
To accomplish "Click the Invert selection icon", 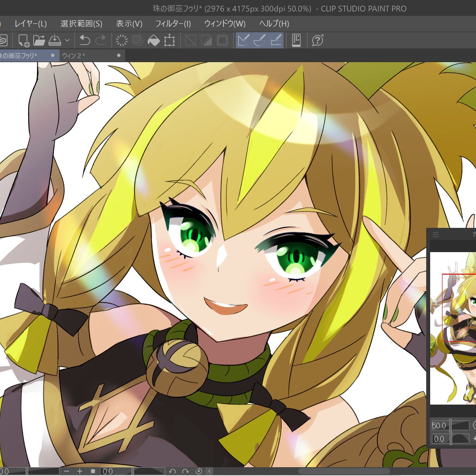I will click(x=206, y=41).
